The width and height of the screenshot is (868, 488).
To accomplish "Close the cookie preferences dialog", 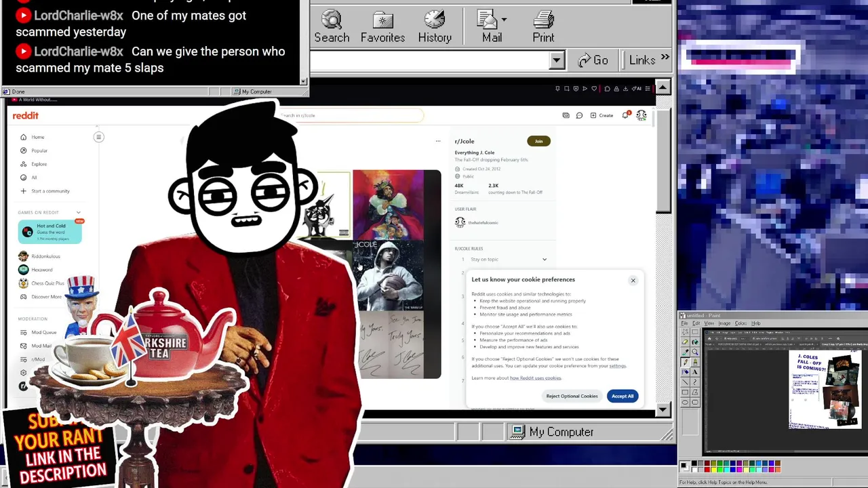I will [x=633, y=281].
